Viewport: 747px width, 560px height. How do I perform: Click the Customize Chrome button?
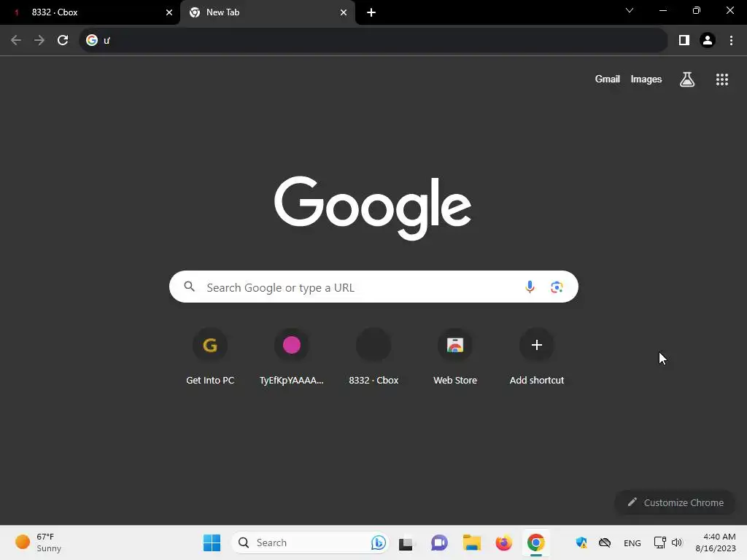click(x=675, y=502)
